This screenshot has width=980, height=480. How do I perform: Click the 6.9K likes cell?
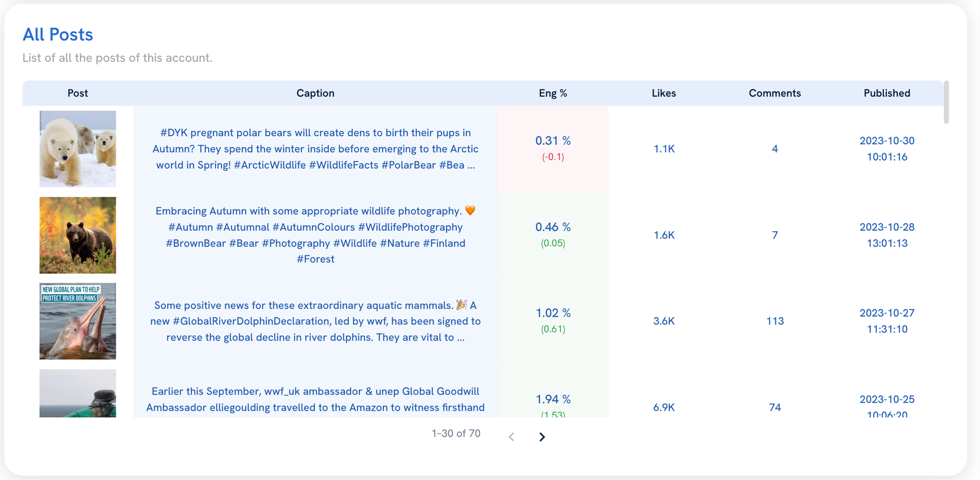[x=664, y=408]
